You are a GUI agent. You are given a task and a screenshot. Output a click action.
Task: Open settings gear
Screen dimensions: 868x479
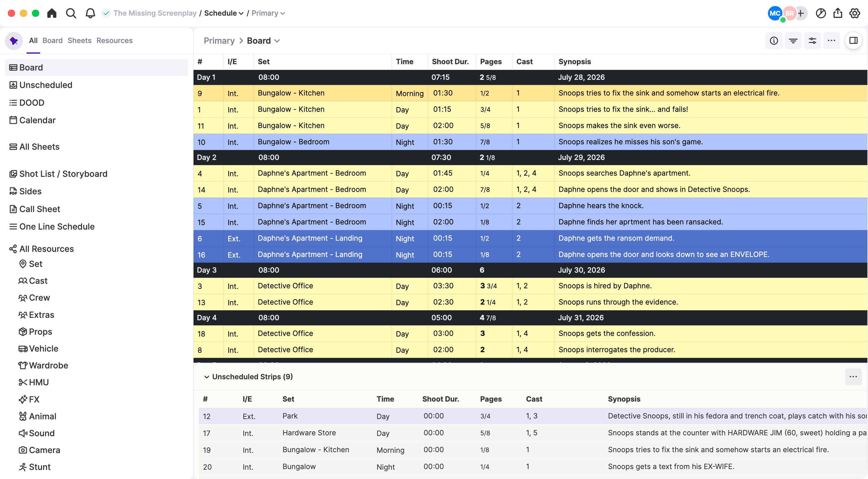click(855, 13)
